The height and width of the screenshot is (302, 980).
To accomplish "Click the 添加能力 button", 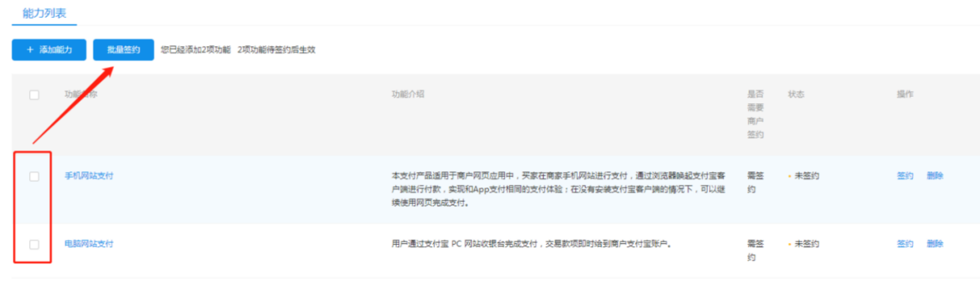I will (49, 50).
